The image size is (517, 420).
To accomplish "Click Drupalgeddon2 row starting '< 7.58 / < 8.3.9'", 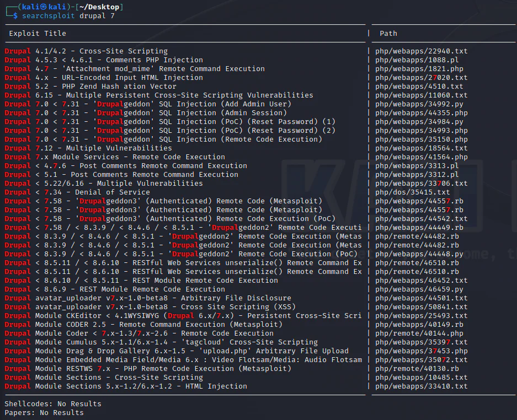I will coord(183,228).
